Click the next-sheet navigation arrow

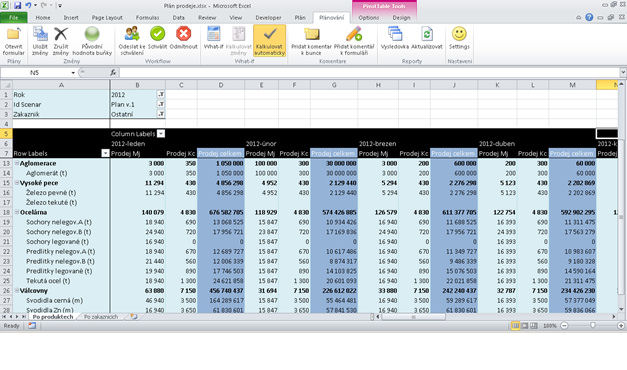click(x=17, y=316)
